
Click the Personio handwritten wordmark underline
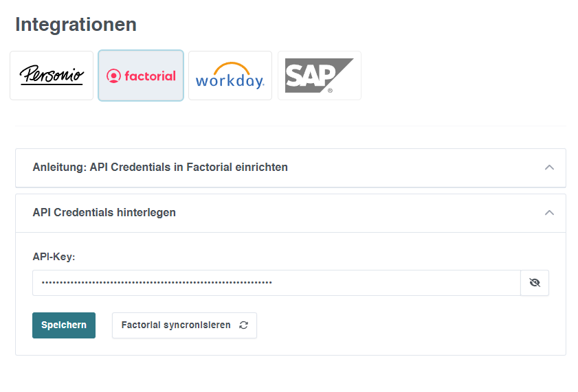click(52, 84)
